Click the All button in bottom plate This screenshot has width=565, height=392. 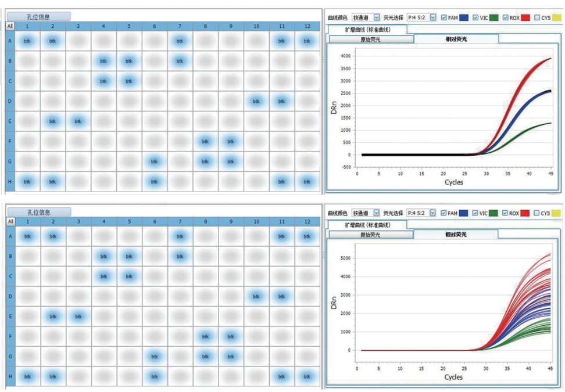click(10, 221)
